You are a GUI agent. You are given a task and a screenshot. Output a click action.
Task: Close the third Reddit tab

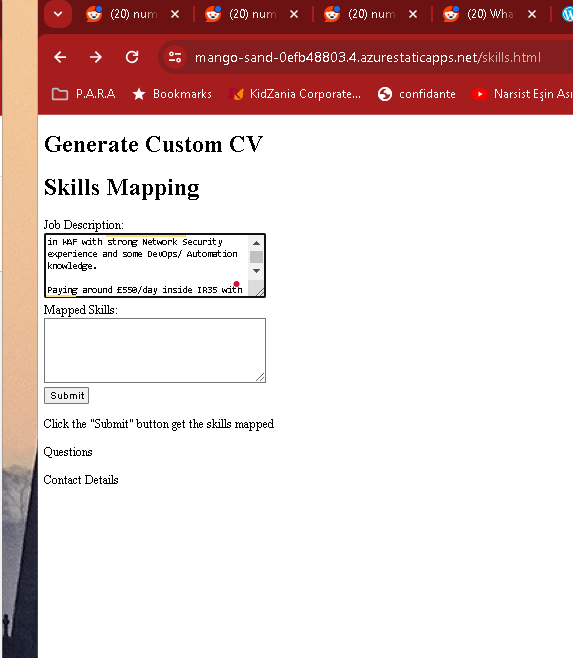click(413, 14)
